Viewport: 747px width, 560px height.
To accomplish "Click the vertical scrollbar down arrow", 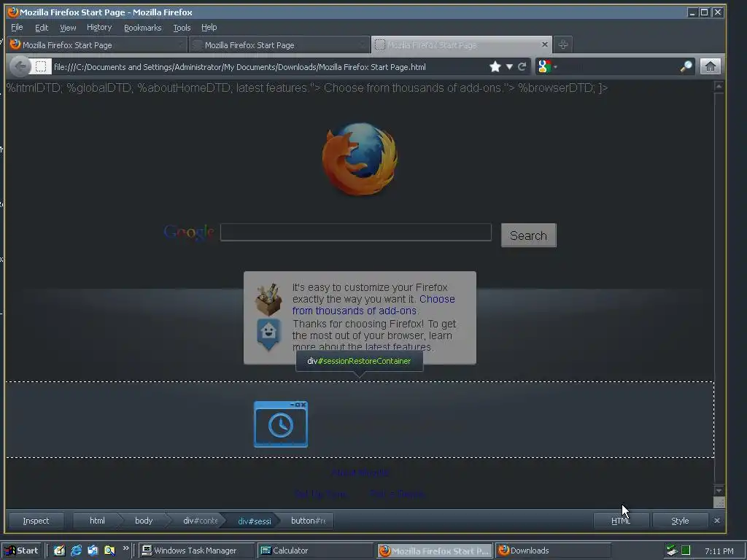I will 719,491.
